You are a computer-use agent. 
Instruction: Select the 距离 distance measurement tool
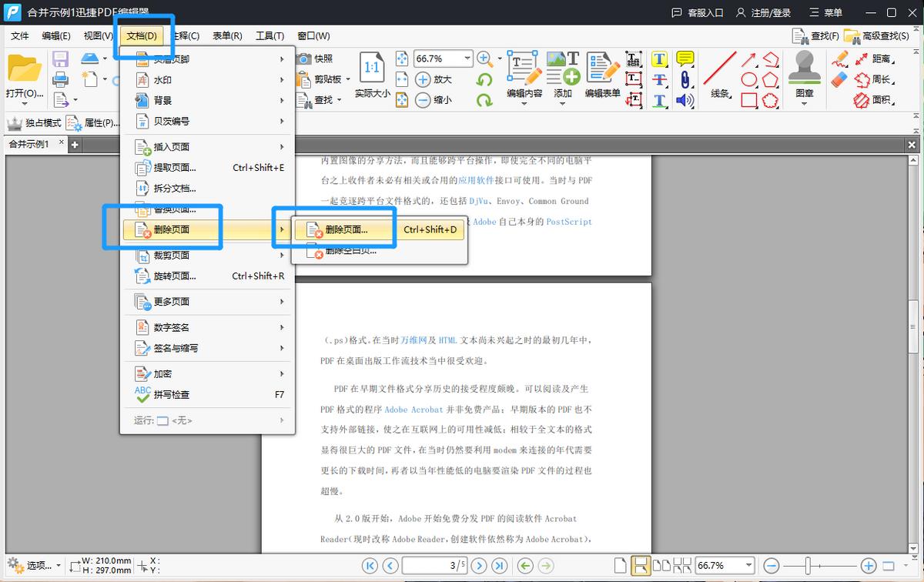(882, 59)
